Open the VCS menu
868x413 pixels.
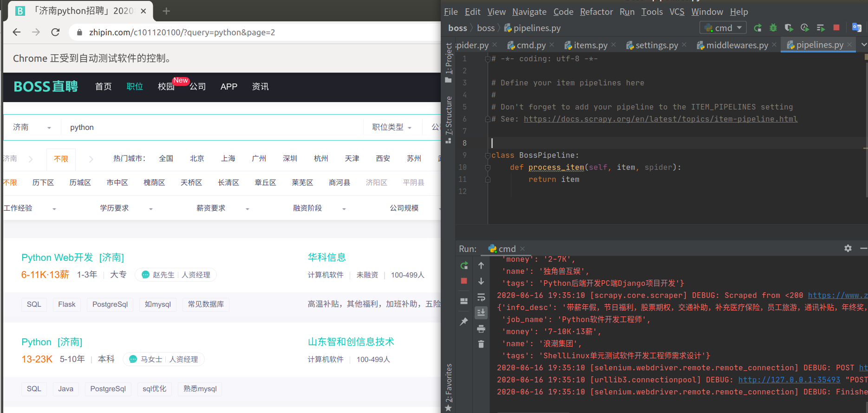point(677,12)
